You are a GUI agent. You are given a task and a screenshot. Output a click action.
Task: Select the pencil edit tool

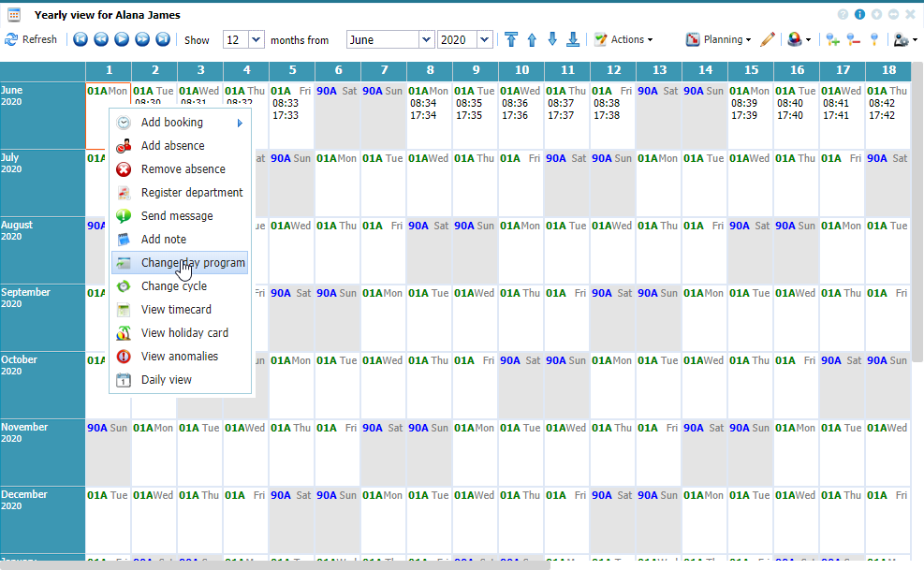click(768, 39)
